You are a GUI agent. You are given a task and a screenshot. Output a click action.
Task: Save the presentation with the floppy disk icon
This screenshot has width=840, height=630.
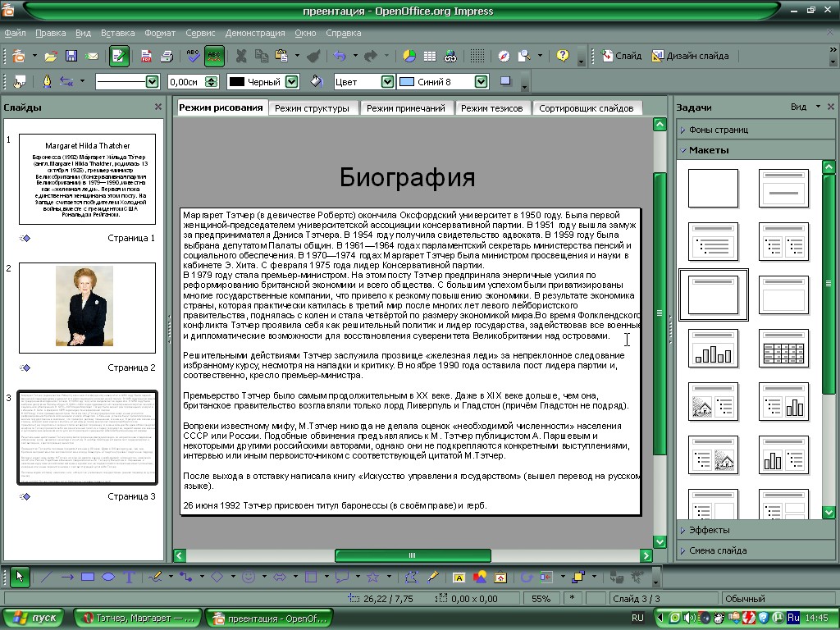[71, 56]
